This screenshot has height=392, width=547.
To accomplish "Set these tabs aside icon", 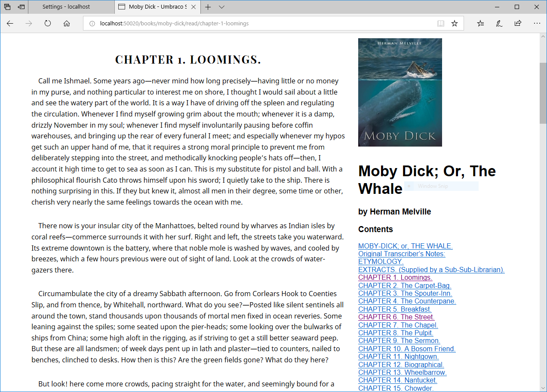I will 21,7.
